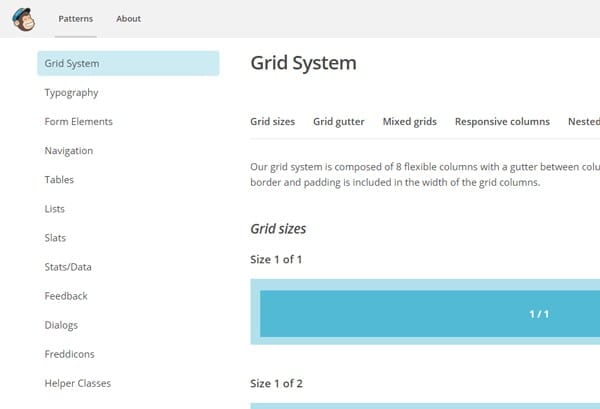The image size is (600, 409).
Task: Click the Size 1 of 1 label
Action: (x=276, y=259)
